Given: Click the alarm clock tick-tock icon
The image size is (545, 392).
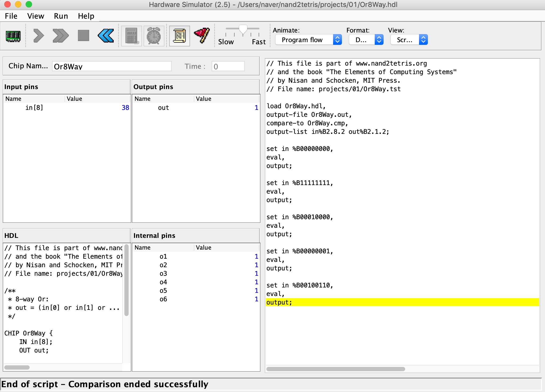Looking at the screenshot, I should (154, 36).
